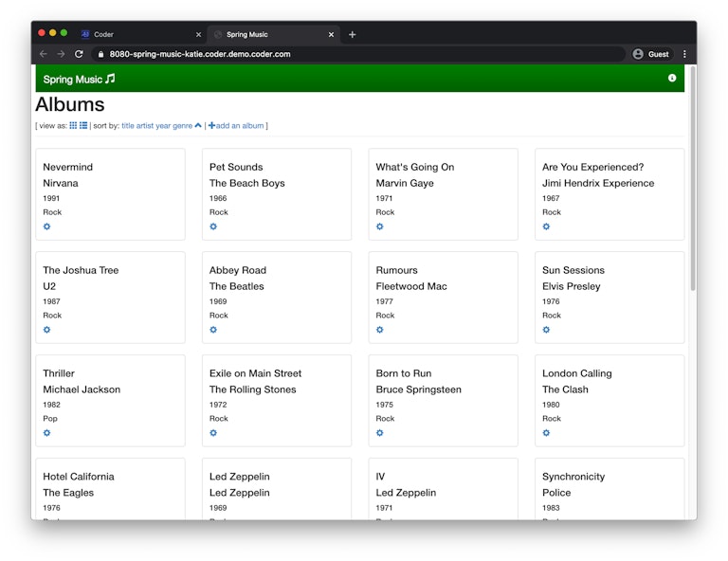The image size is (728, 561).
Task: Click Marvin Gaye artist text
Action: 405,183
